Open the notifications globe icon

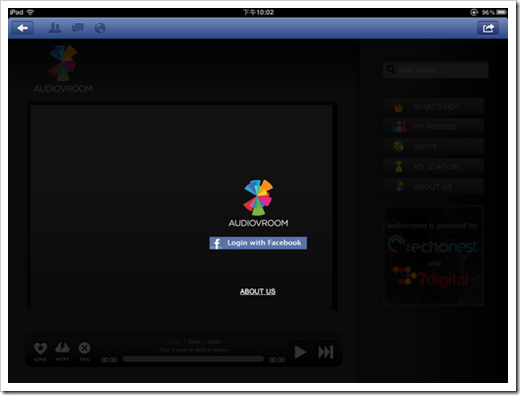pos(100,28)
